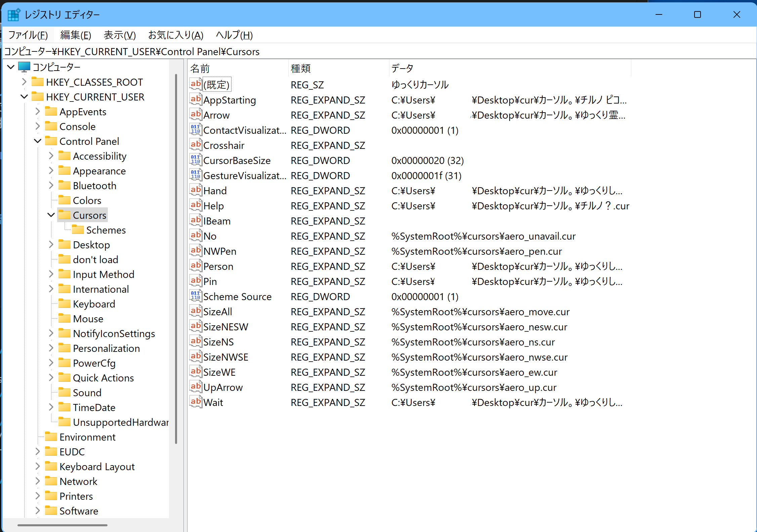The height and width of the screenshot is (532, 757).
Task: Click the Scheme Source DWORD binary icon
Action: click(196, 296)
